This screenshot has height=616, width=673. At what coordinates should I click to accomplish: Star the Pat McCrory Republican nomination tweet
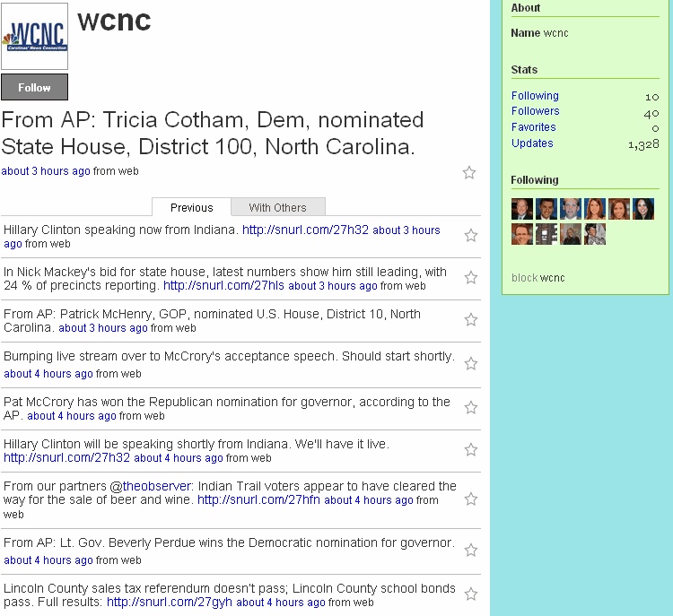click(x=471, y=407)
